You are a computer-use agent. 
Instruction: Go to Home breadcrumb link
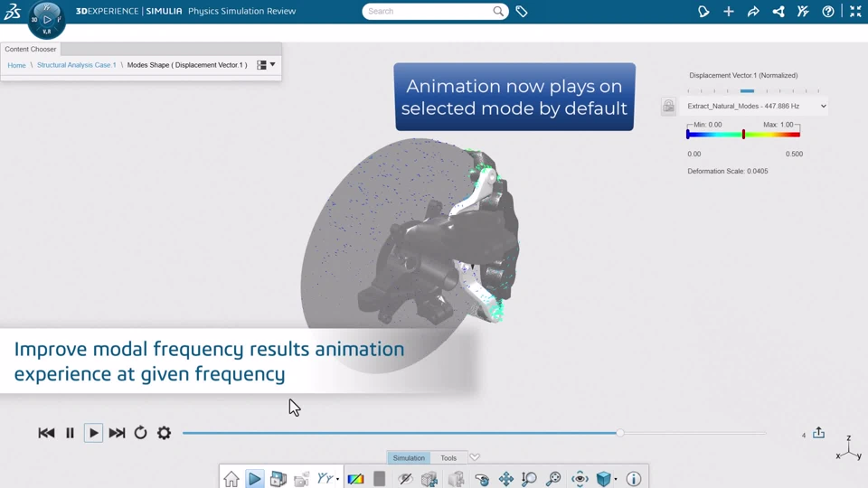[16, 65]
